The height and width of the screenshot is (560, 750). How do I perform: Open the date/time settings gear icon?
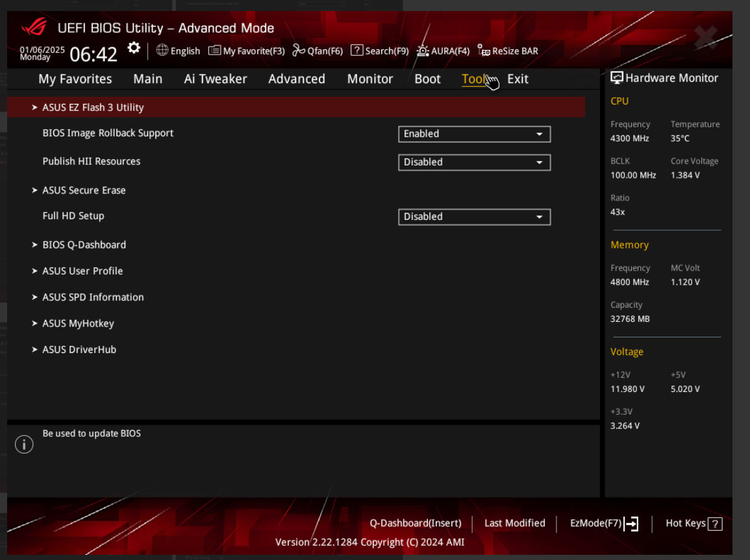pyautogui.click(x=134, y=48)
